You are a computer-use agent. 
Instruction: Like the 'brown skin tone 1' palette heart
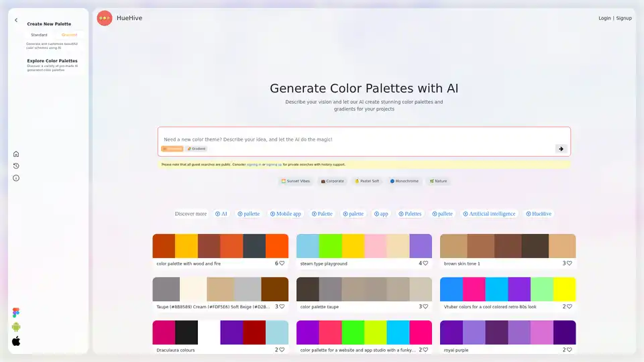(x=570, y=263)
